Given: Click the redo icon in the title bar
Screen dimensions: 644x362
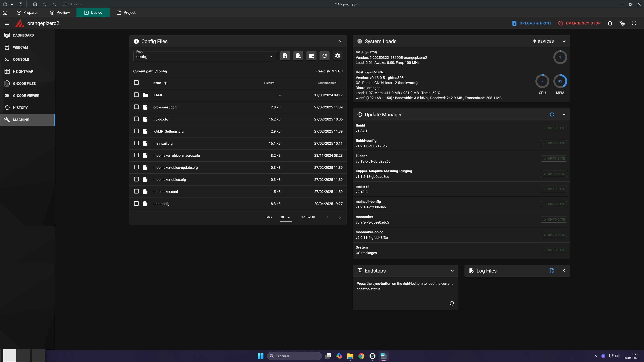Looking at the screenshot, I should [55, 4].
